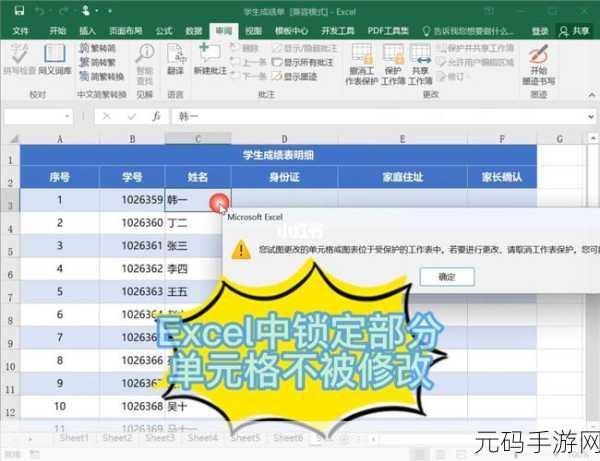Click cell with 学号 1026362
The height and width of the screenshot is (461, 600).
tap(132, 269)
